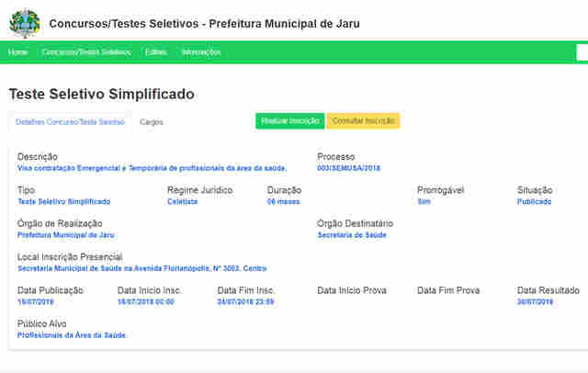Click the Descrição field label
This screenshot has height=373, width=588.
[x=38, y=157]
